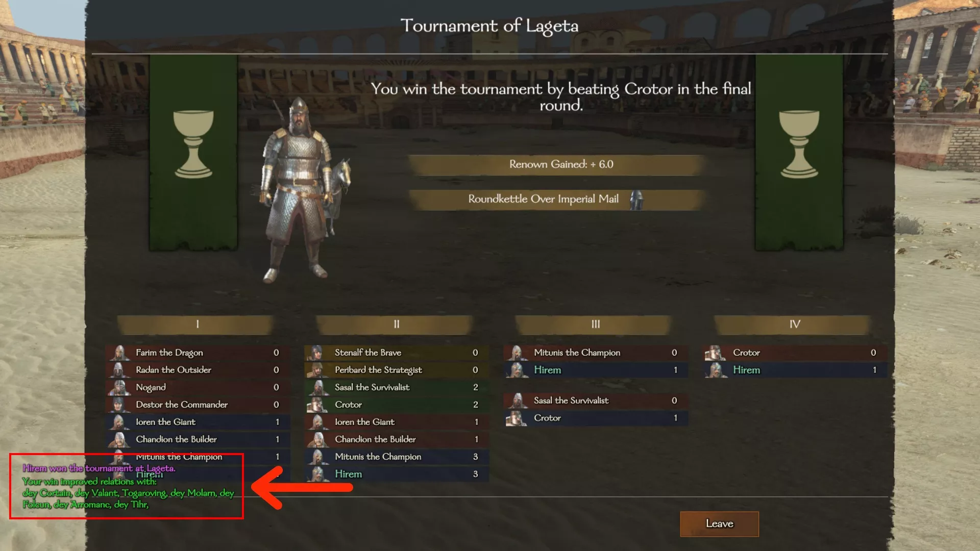Screen dimensions: 980x551
Task: Click Sasal the Survivalist's portrait in round III
Action: click(517, 400)
